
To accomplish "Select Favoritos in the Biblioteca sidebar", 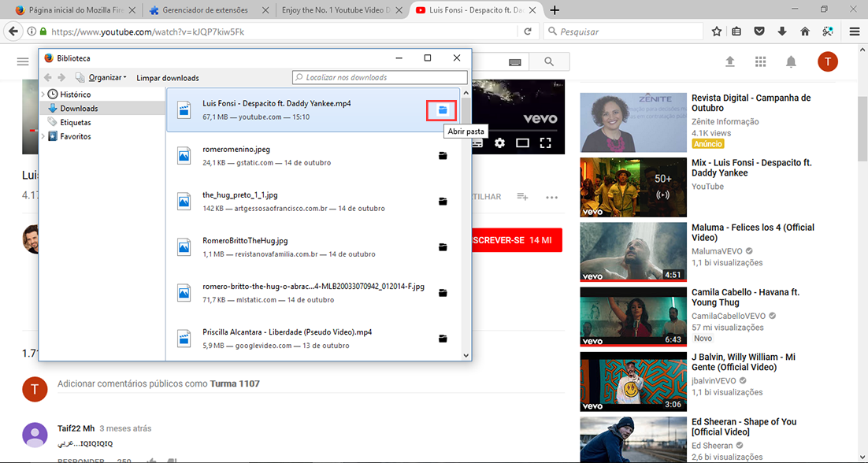I will 76,136.
